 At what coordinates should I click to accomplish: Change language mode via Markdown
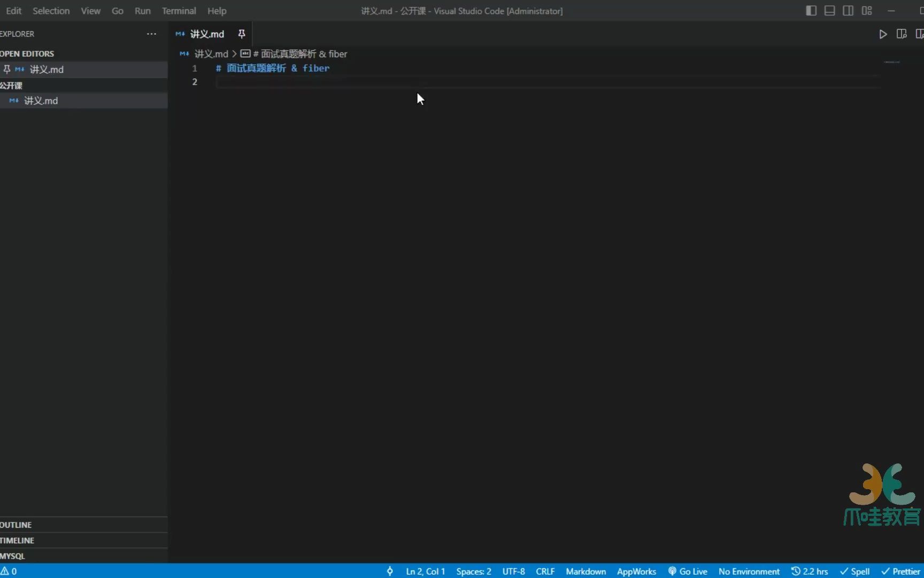[586, 571]
